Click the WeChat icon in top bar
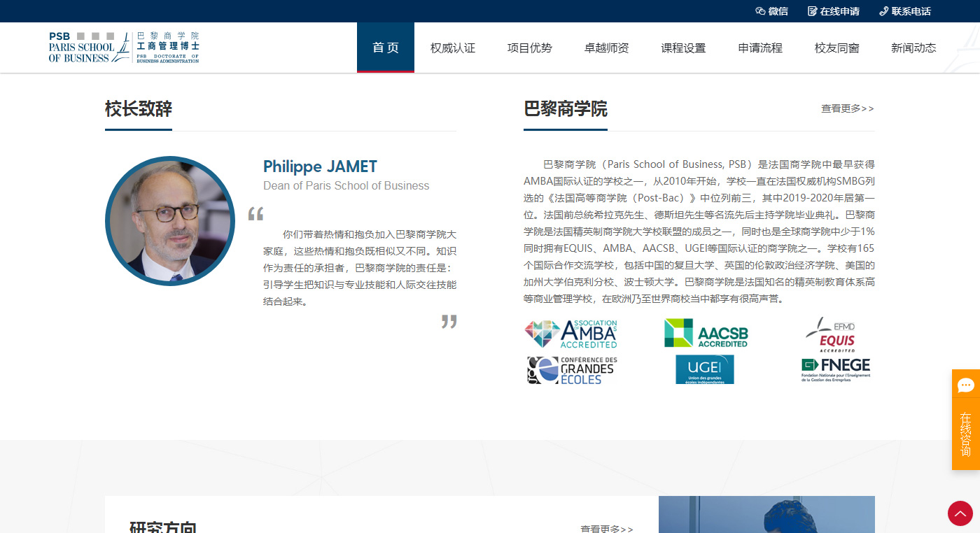980x533 pixels. (760, 11)
